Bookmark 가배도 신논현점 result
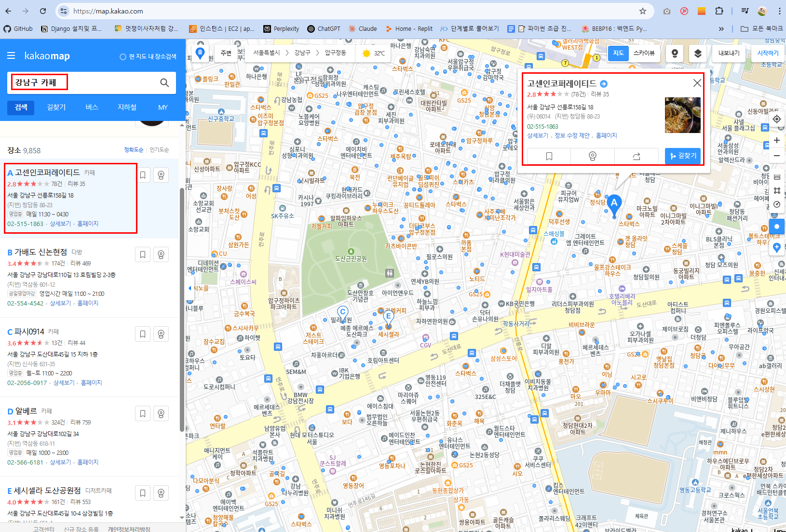Viewport: 786px width, 532px height. click(143, 254)
